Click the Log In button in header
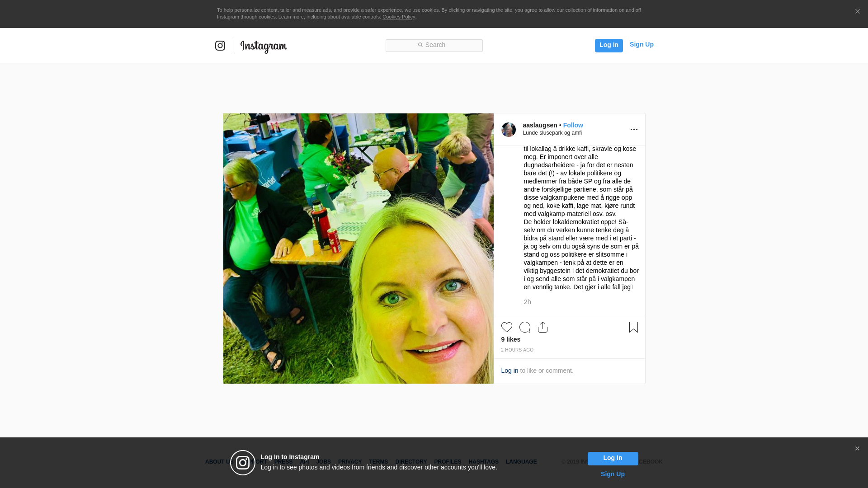The width and height of the screenshot is (868, 488). [609, 45]
